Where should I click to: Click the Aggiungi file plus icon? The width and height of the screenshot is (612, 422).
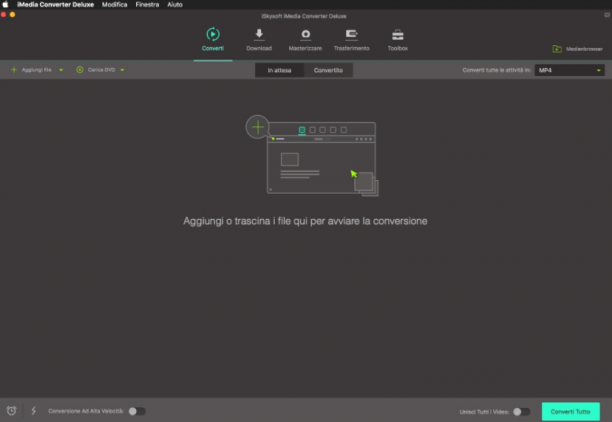14,70
